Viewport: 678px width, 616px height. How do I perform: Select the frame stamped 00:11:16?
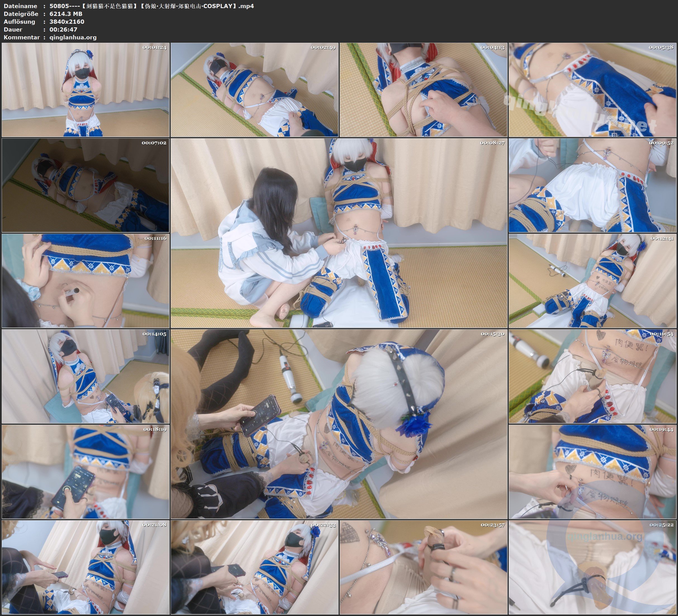tap(85, 281)
